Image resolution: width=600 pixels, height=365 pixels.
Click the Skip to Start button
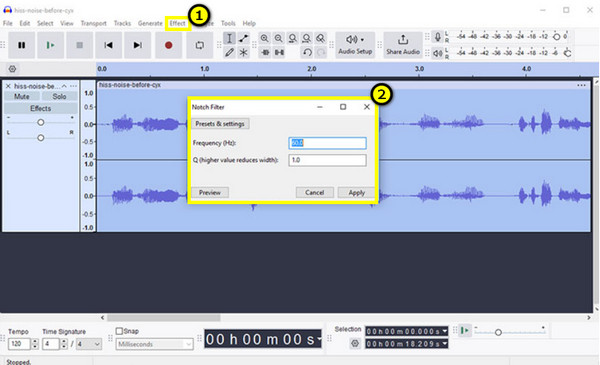(108, 45)
